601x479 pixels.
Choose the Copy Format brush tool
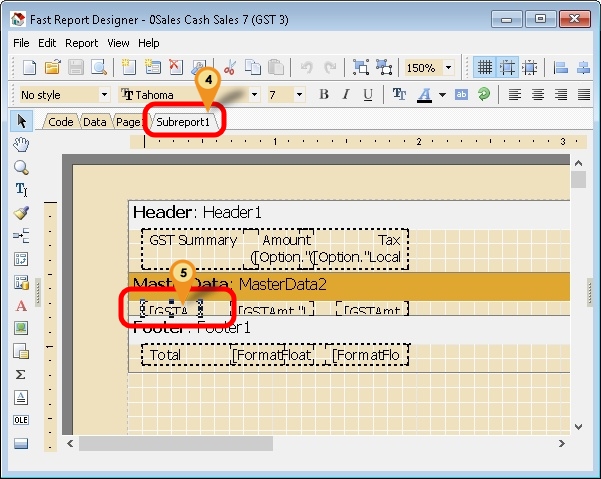click(x=20, y=213)
